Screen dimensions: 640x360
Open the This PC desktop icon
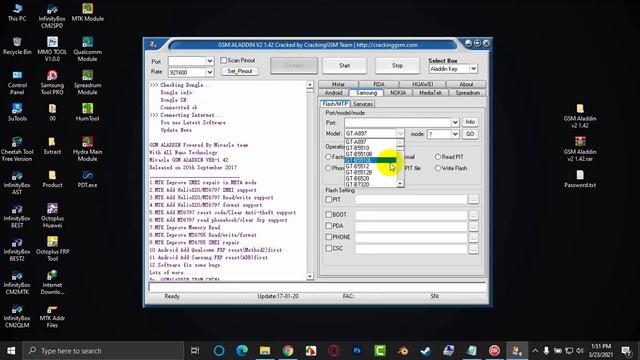17,12
